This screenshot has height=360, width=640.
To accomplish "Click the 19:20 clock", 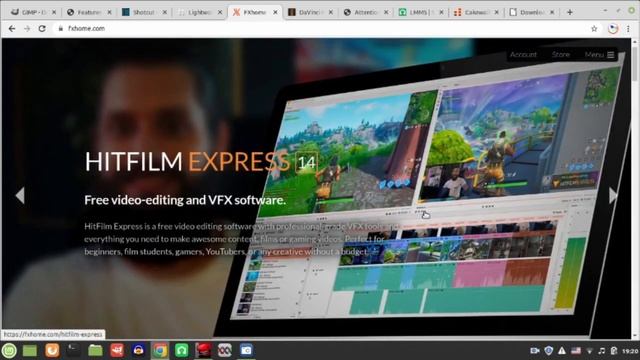I will point(630,351).
